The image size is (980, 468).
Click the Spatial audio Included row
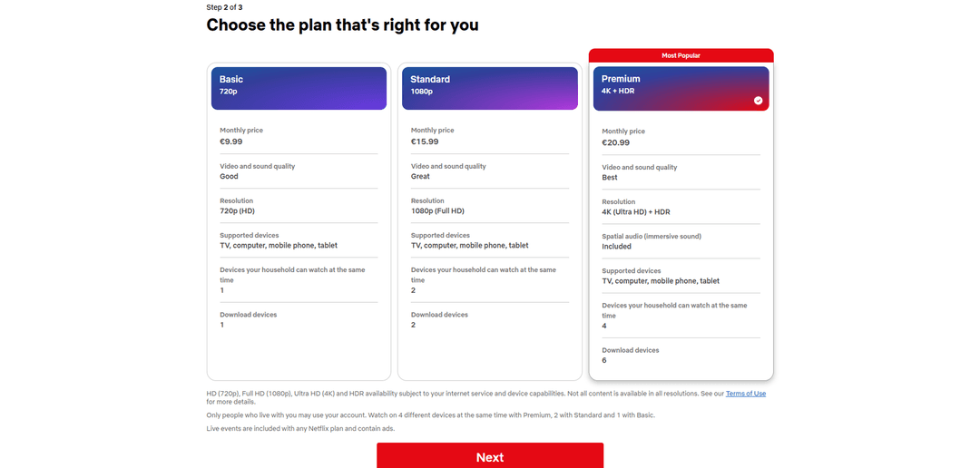click(652, 241)
